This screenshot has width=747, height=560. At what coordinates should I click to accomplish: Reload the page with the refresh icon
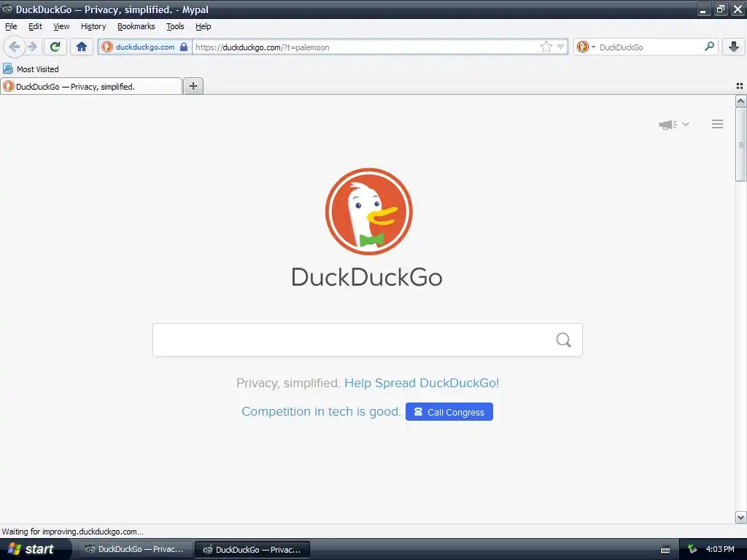coord(55,47)
